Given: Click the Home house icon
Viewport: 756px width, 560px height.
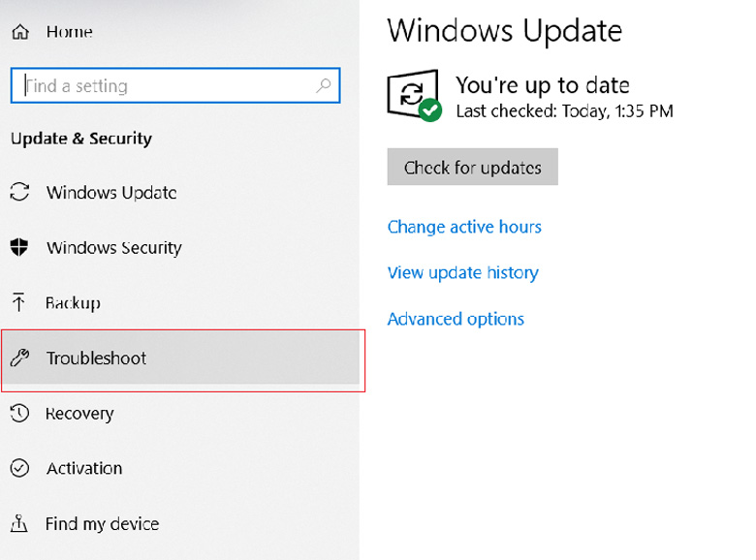Looking at the screenshot, I should coord(20,32).
